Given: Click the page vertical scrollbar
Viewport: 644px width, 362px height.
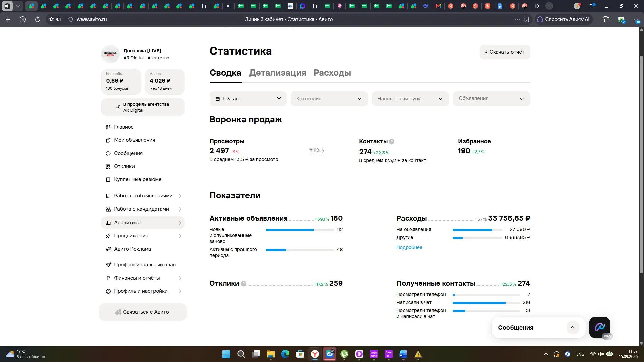Looking at the screenshot, I should [x=641, y=164].
